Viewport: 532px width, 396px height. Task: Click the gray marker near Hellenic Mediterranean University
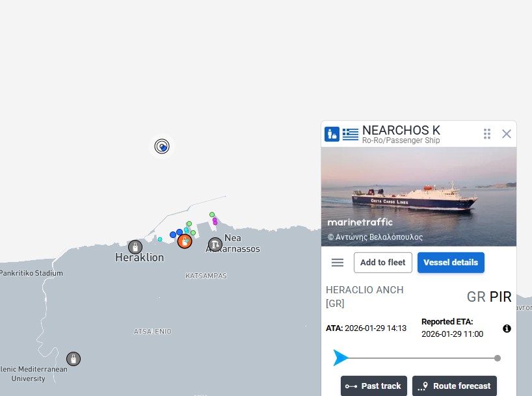(73, 358)
